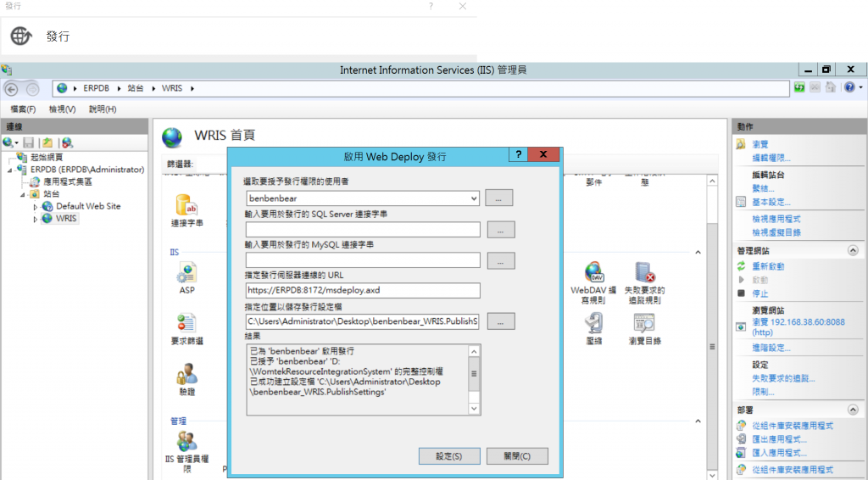Click the back navigation arrow in IIS Manager
Viewport: 868px width, 480px height.
[11, 88]
